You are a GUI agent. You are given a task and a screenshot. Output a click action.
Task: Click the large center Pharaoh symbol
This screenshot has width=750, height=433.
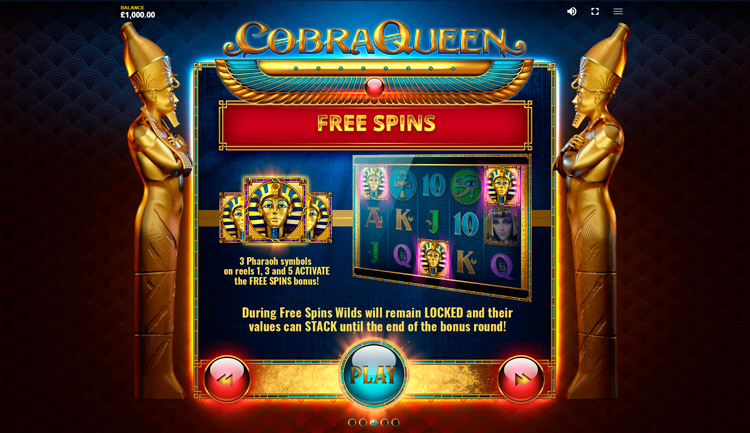[276, 210]
